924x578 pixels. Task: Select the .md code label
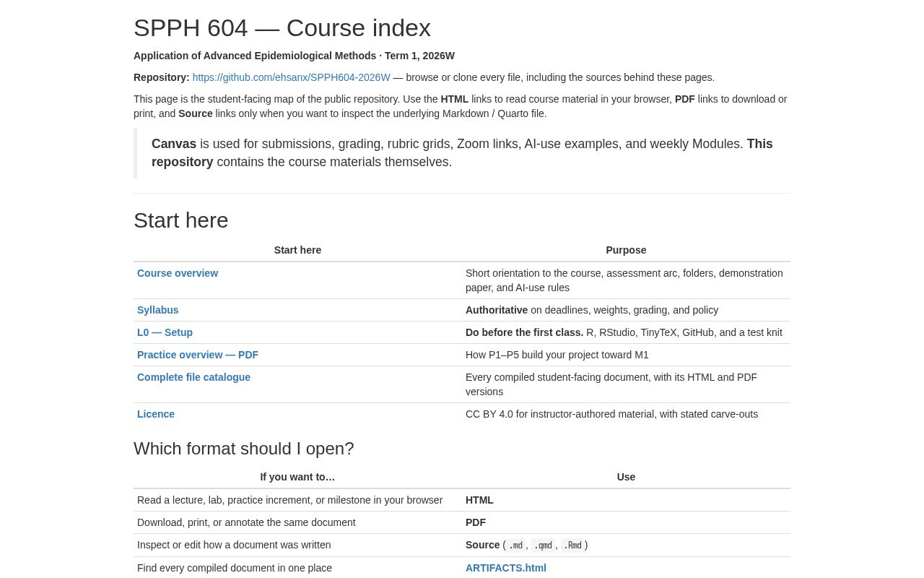515,545
